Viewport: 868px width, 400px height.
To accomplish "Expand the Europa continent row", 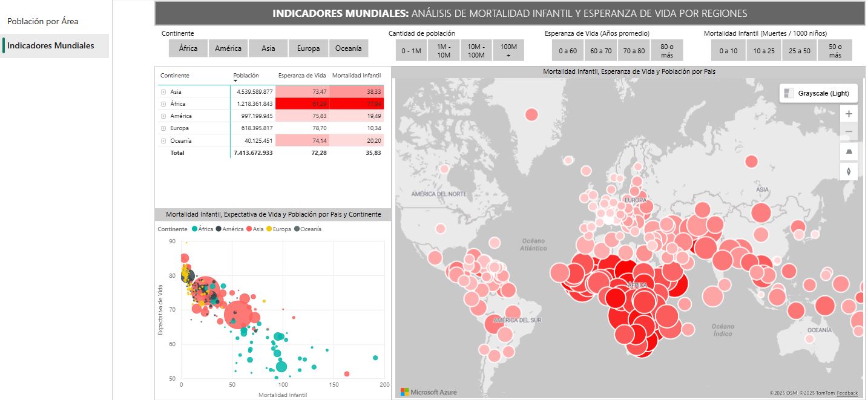I will click(x=163, y=128).
